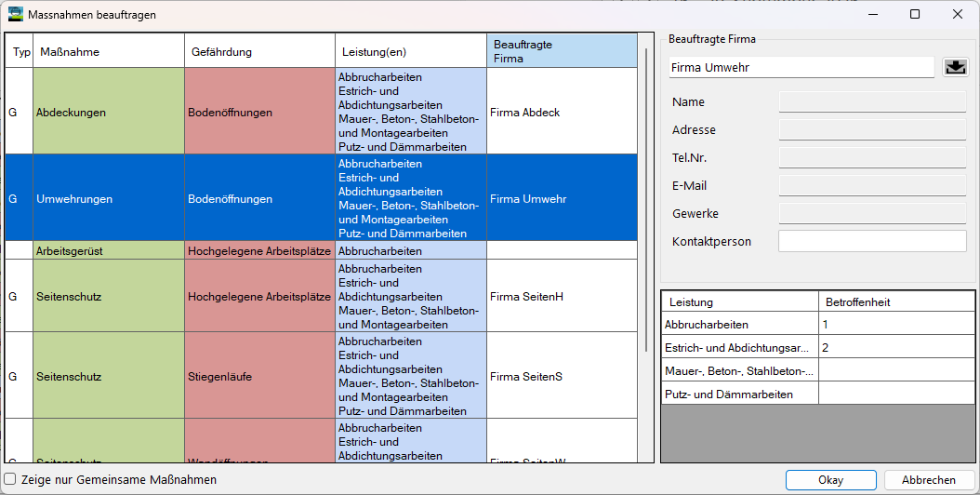Click the Beauftragte Firma column header
980x495 pixels.
pos(562,51)
